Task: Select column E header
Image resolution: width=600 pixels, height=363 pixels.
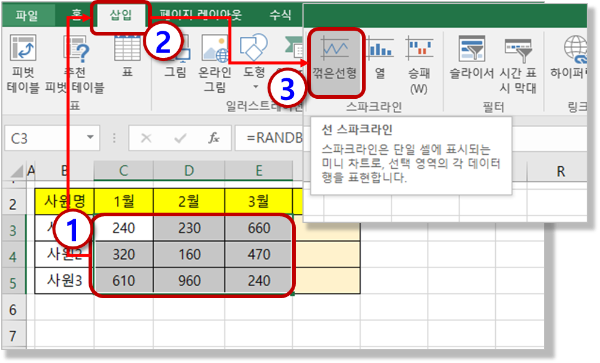Action: [x=259, y=170]
